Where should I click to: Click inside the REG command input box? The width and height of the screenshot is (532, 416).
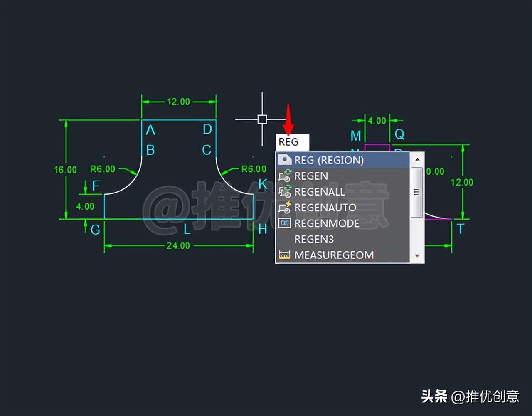coord(292,142)
